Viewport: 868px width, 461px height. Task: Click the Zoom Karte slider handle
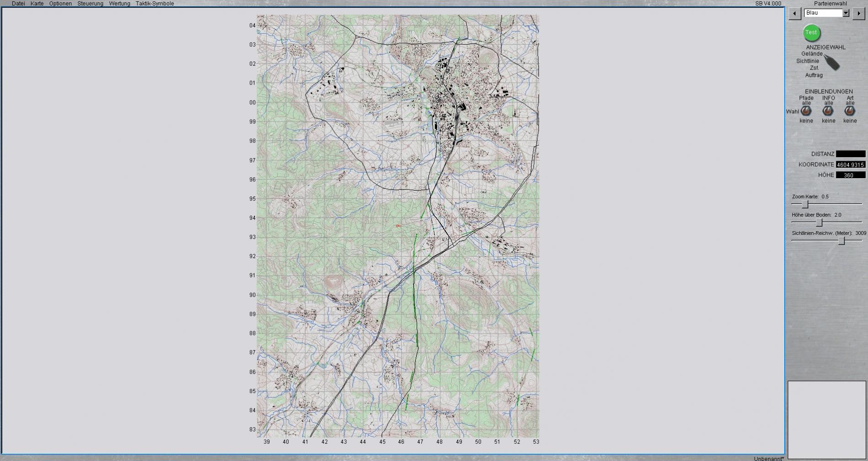pyautogui.click(x=805, y=204)
